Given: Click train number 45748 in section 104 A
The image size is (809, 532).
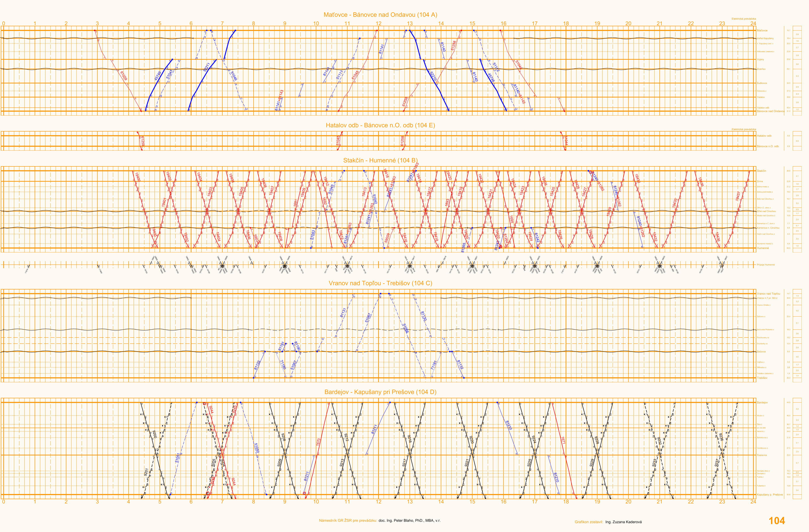Looking at the screenshot, I should 491,78.
